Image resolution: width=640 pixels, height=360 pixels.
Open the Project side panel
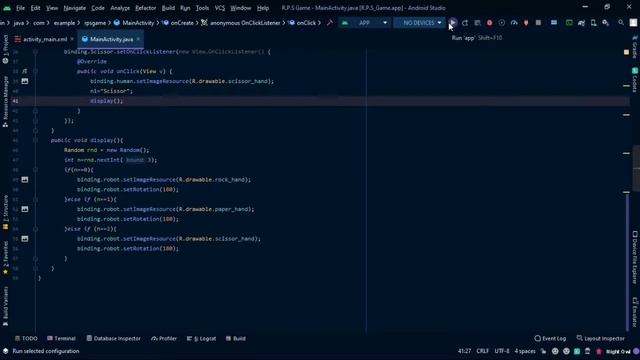[5, 49]
